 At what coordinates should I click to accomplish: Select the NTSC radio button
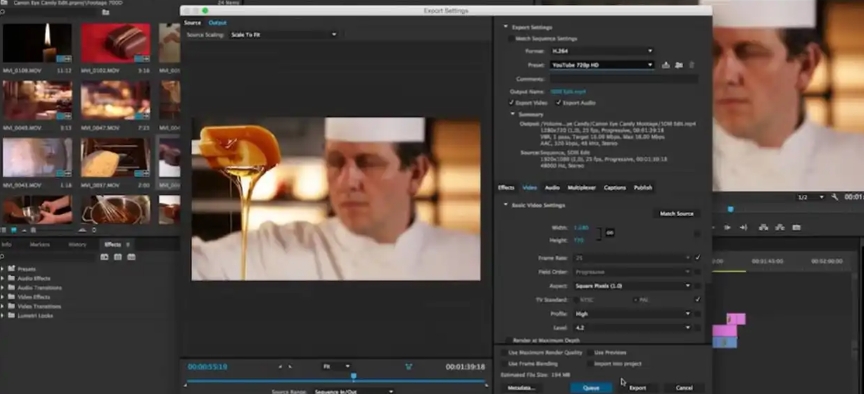coord(576,300)
